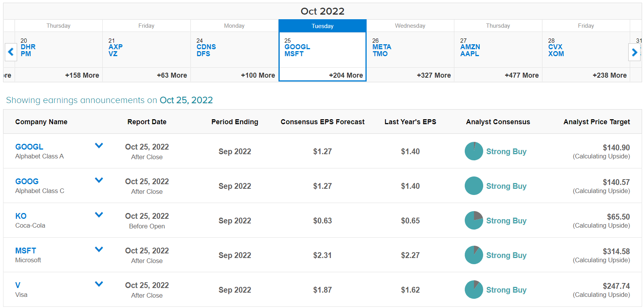Click Before Open under KO report date

pyautogui.click(x=147, y=226)
